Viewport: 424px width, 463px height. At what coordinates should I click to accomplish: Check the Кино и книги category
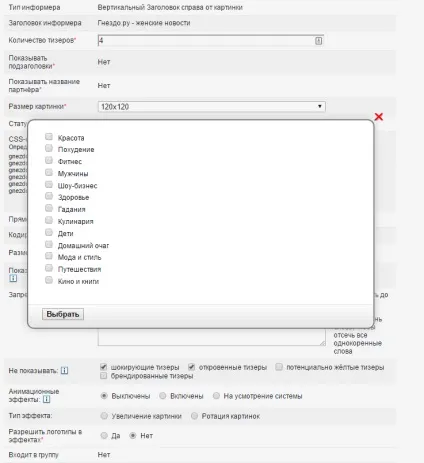click(49, 280)
